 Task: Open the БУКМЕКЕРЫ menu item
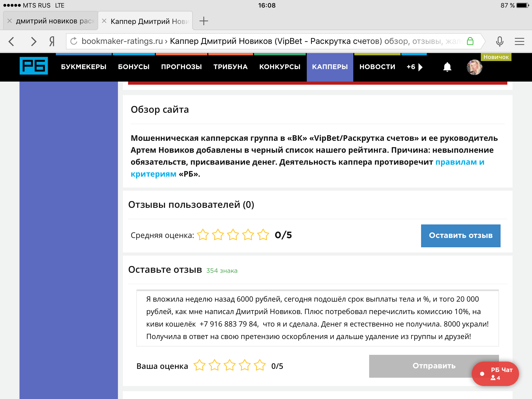[x=84, y=67]
